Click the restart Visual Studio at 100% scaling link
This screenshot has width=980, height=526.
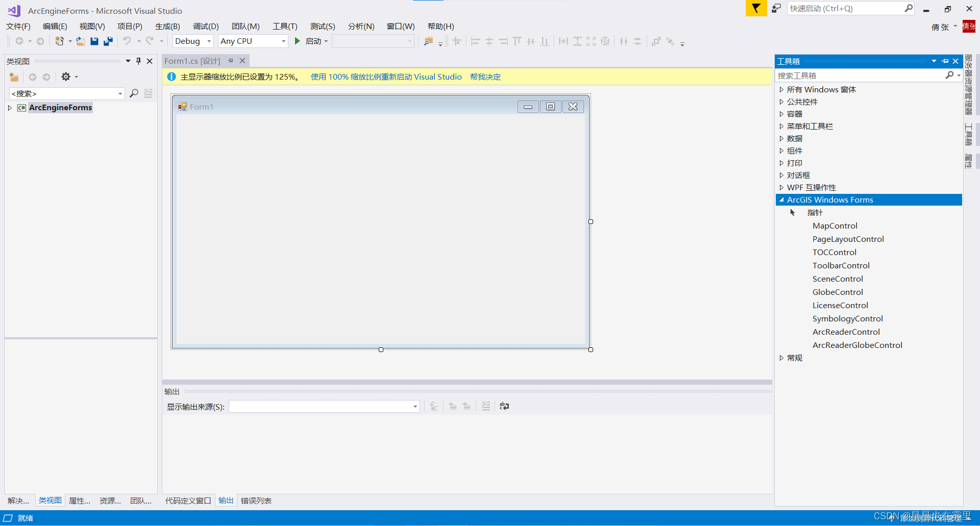[x=385, y=77]
